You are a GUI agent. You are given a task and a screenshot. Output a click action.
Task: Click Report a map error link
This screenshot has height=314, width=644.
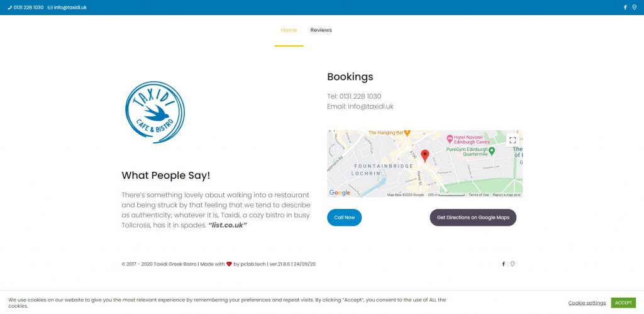coord(507,195)
